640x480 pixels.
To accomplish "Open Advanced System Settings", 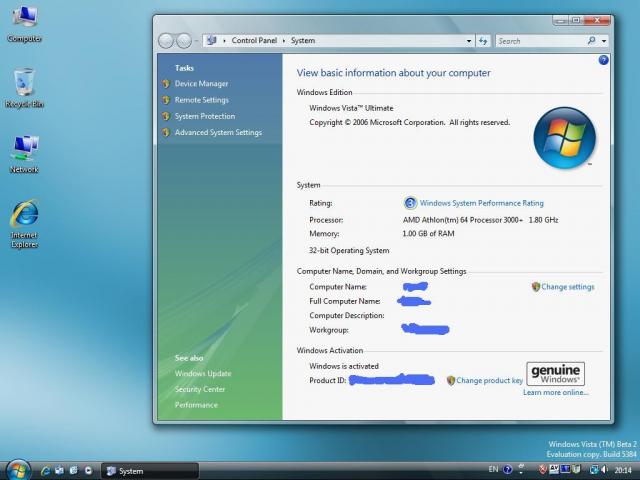I will click(x=218, y=132).
